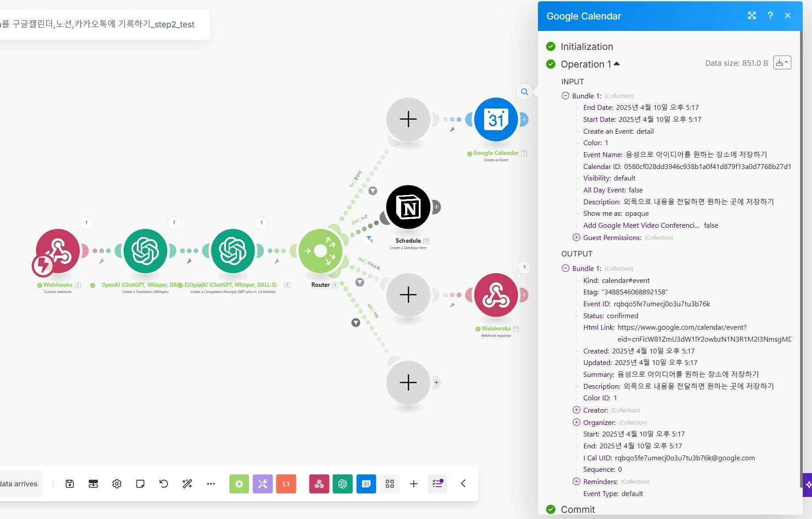This screenshot has width=812, height=519.
Task: Open the purple checklist icon in toolbar
Action: click(x=437, y=484)
